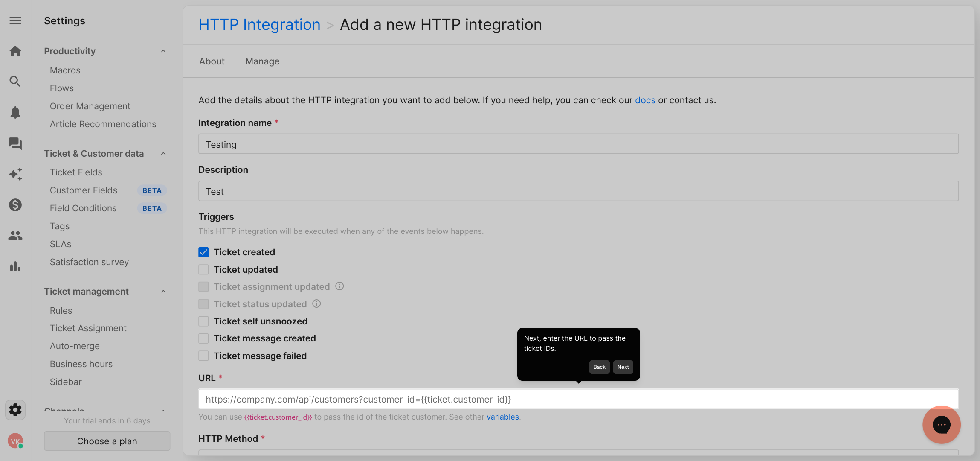
Task: Open the customers people icon
Action: tap(15, 236)
